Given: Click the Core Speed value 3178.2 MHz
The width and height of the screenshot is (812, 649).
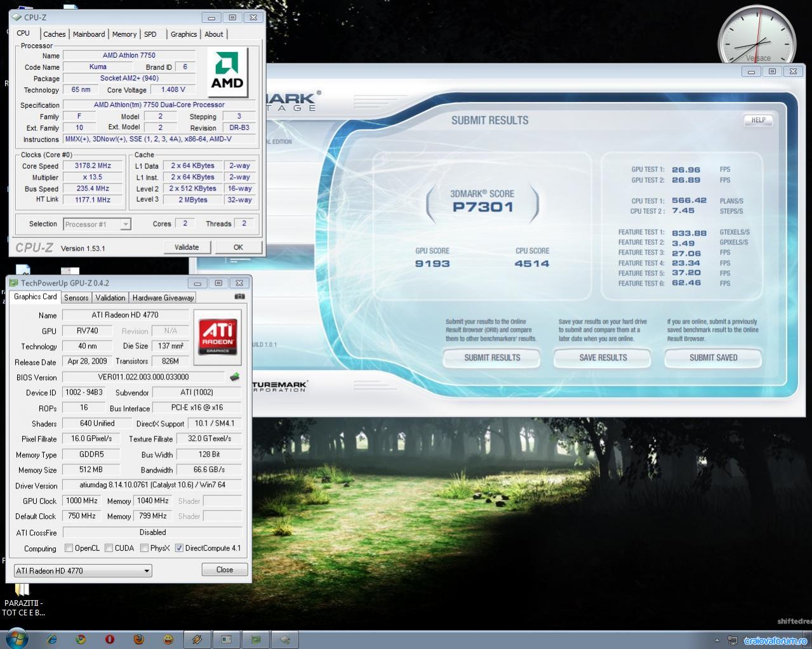Looking at the screenshot, I should click(93, 166).
